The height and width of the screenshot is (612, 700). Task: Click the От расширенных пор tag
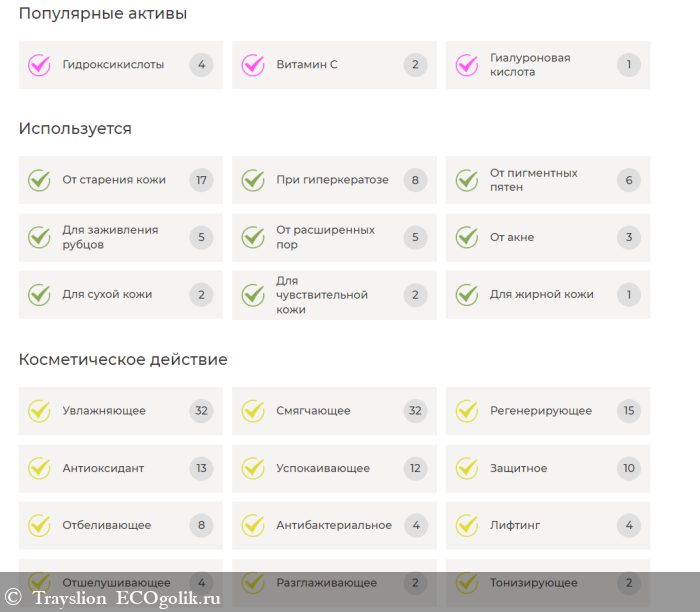point(325,237)
